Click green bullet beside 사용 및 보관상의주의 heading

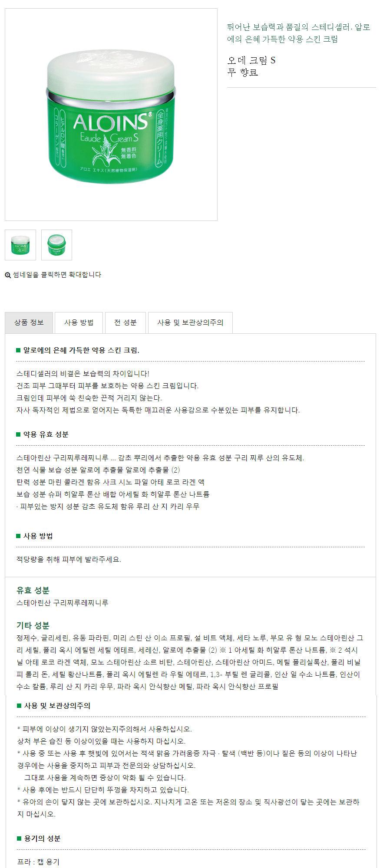point(19,706)
